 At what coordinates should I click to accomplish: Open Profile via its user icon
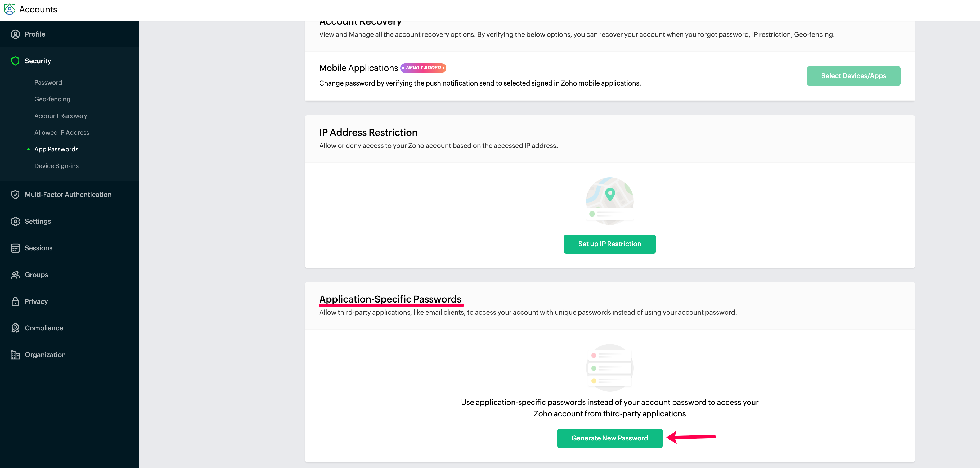[15, 34]
